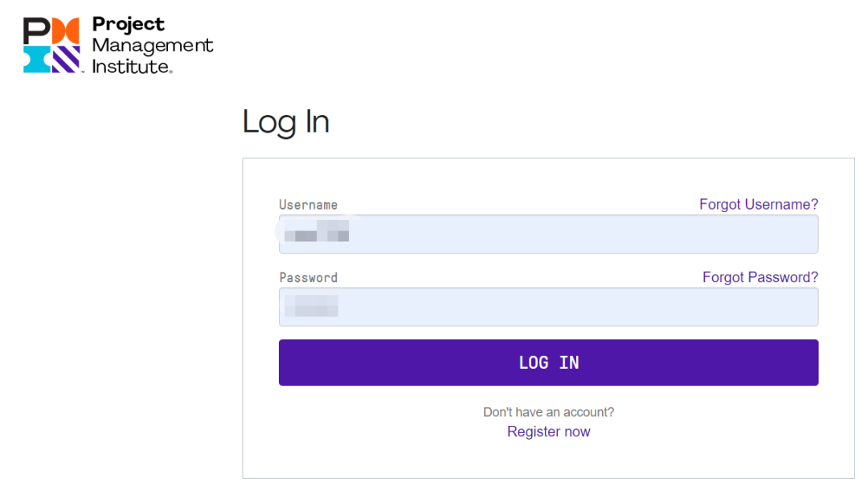Viewport: 868px width, 503px height.
Task: Open the Forgot Username? link
Action: click(x=759, y=204)
